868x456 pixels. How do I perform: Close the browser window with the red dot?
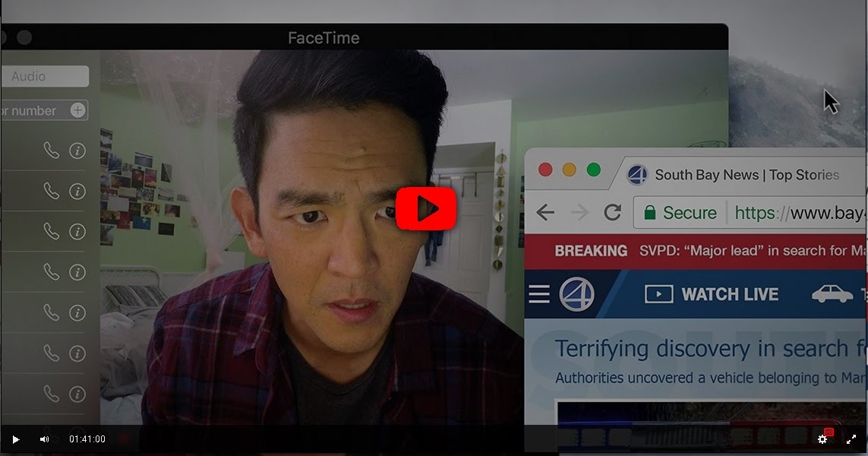(545, 169)
